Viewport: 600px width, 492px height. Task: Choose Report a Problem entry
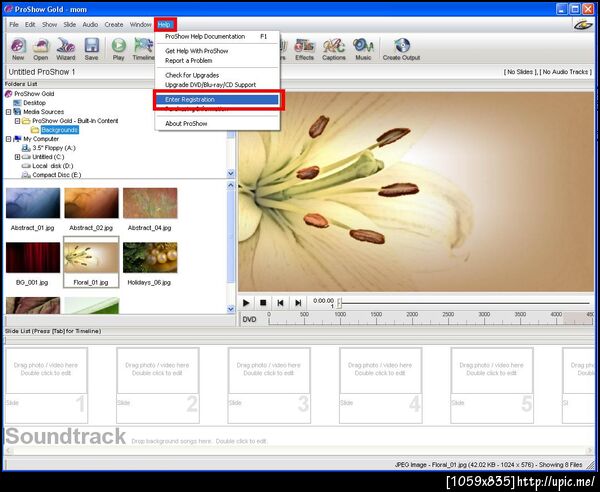pyautogui.click(x=217, y=60)
